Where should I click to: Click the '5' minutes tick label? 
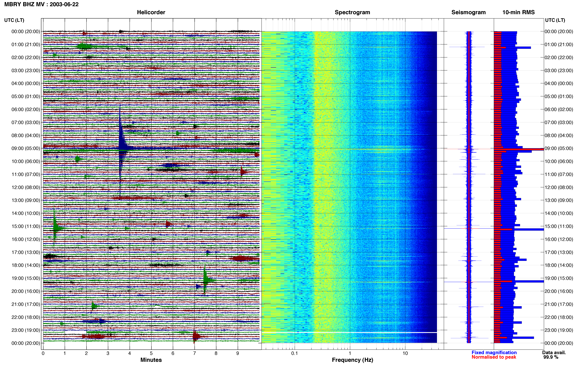tap(151, 353)
